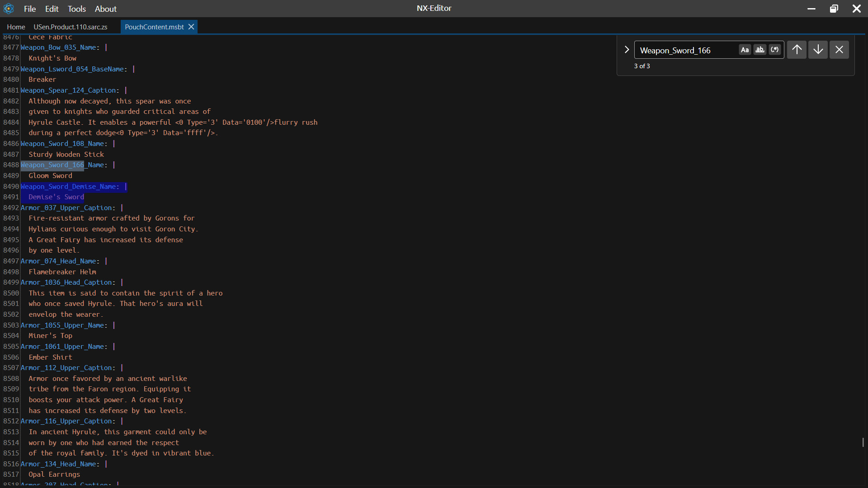Toggle match case in find bar
The height and width of the screenshot is (488, 868).
tap(745, 50)
